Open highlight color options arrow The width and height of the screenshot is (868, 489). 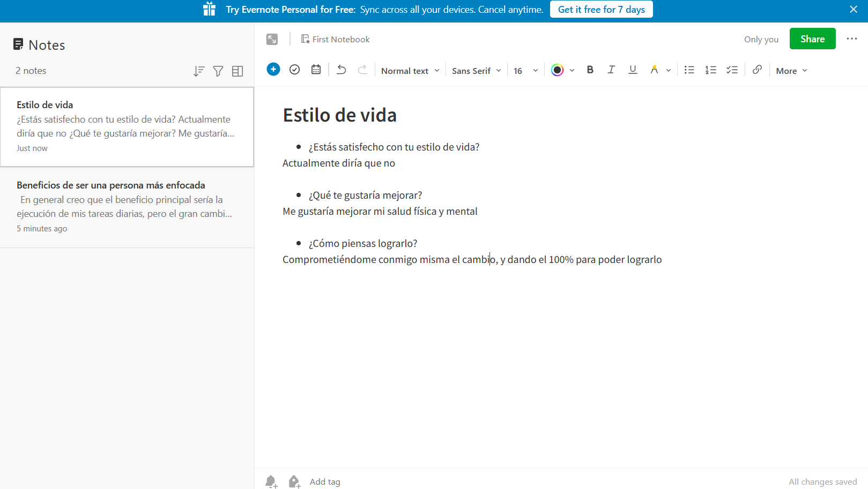(x=669, y=70)
